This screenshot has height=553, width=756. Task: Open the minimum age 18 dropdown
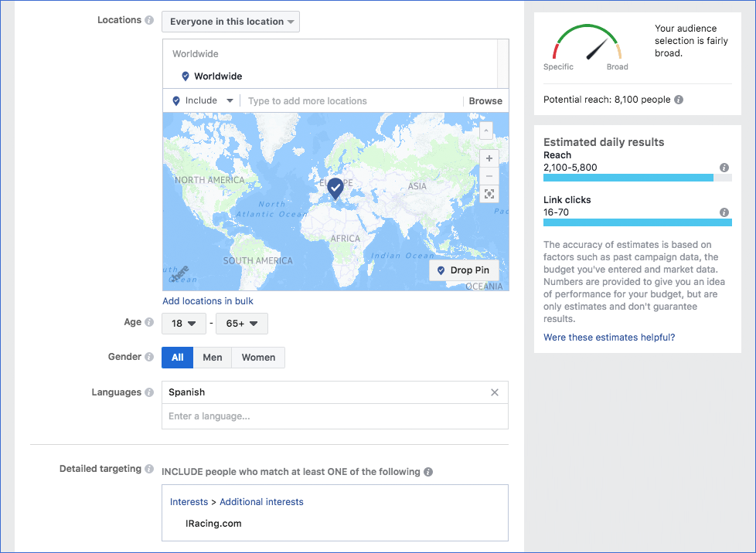click(x=182, y=324)
